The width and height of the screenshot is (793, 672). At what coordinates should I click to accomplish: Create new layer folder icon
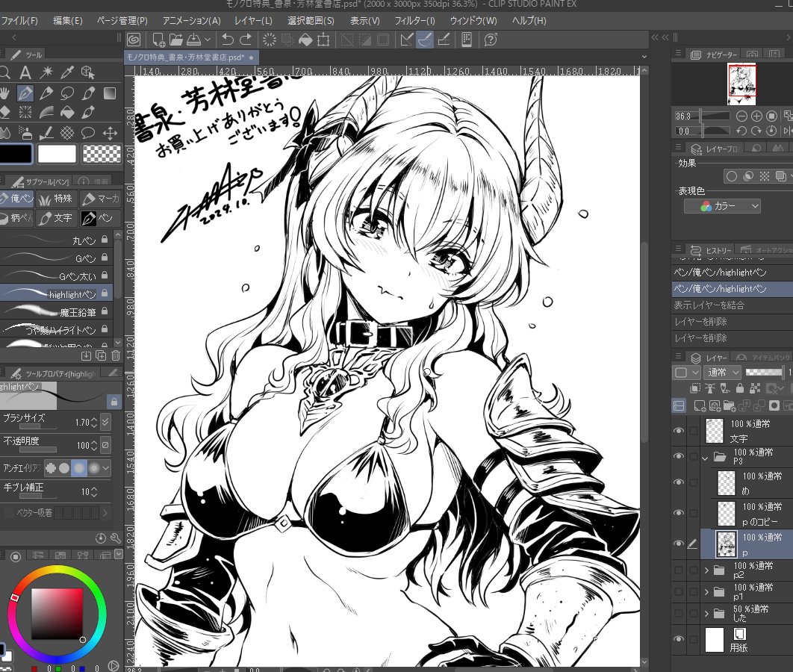tap(730, 405)
